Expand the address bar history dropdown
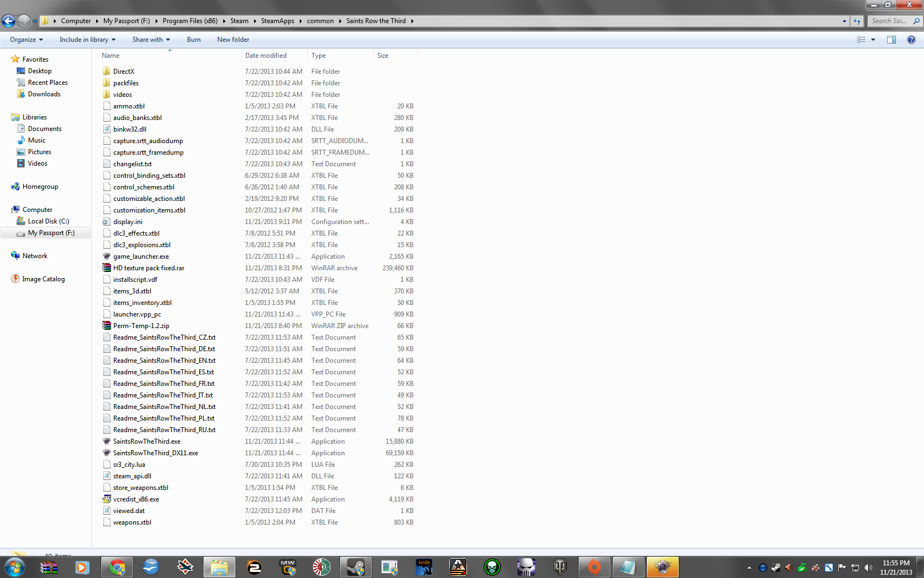924x578 pixels. [x=844, y=21]
